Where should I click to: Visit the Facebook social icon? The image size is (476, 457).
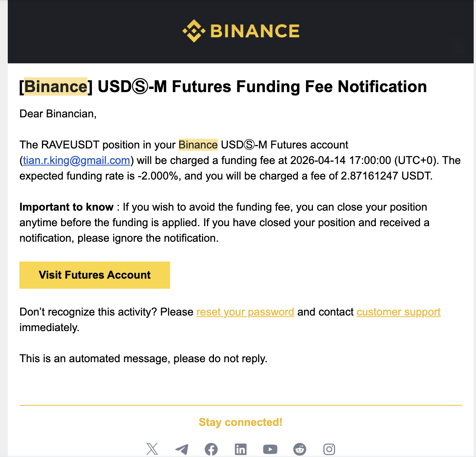211,449
